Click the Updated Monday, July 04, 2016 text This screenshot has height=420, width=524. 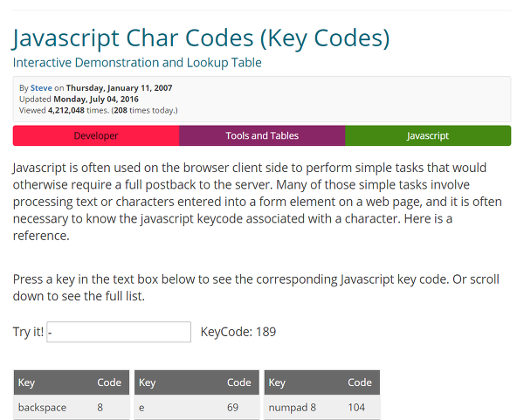[79, 100]
